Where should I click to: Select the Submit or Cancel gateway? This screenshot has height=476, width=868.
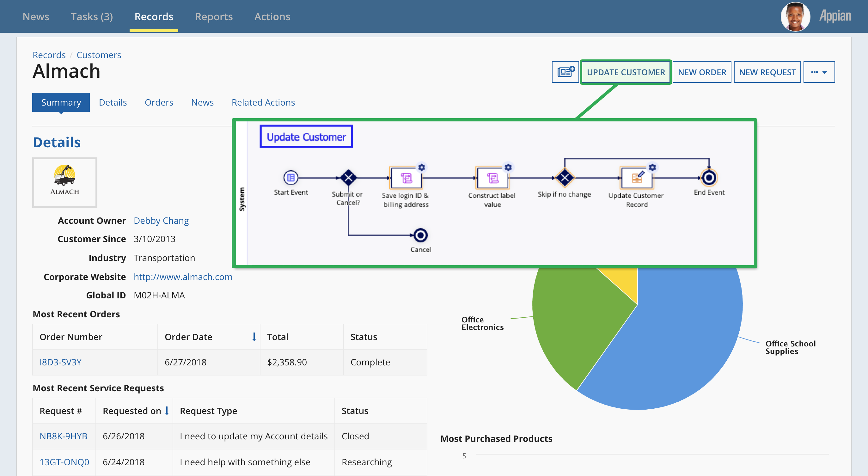348,178
